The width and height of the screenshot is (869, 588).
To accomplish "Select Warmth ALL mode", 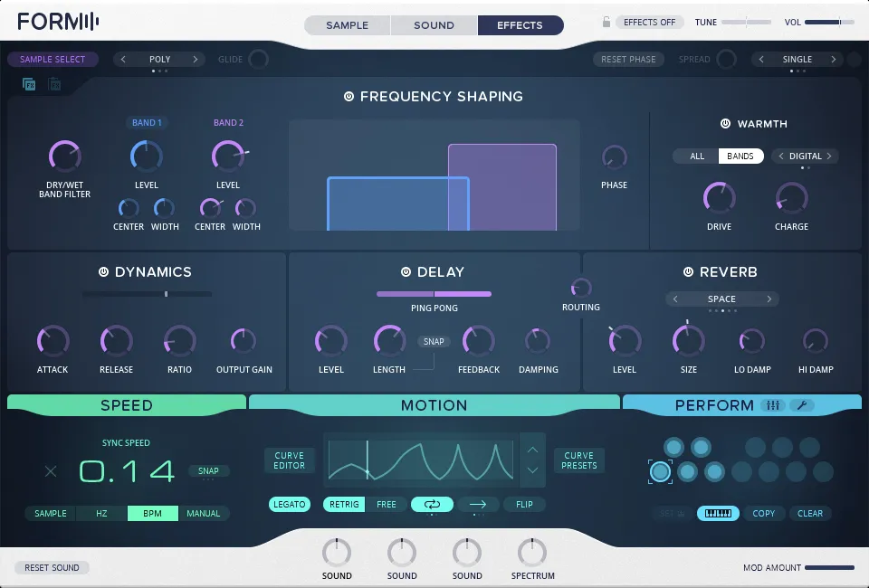I will 697,156.
